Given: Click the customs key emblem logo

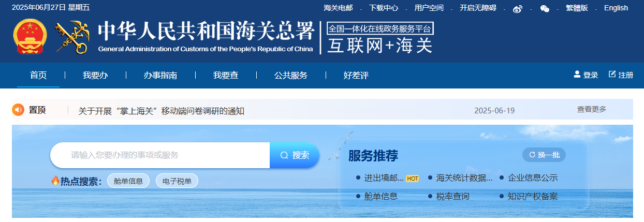Looking at the screenshot, I should [72, 37].
